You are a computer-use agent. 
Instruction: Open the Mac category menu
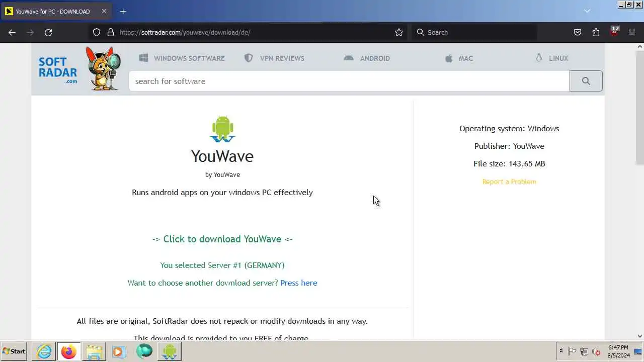[x=459, y=58]
